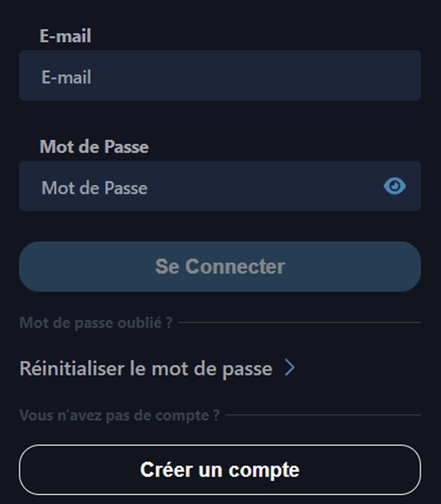Toggle password visibility with the eye icon
The height and width of the screenshot is (504, 441).
point(394,186)
